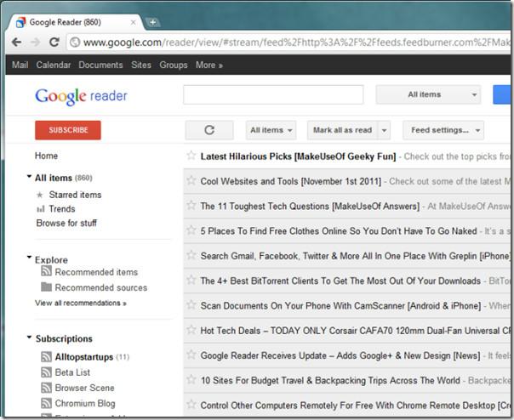
Task: Open the Feed settings... dropdown
Action: click(443, 130)
